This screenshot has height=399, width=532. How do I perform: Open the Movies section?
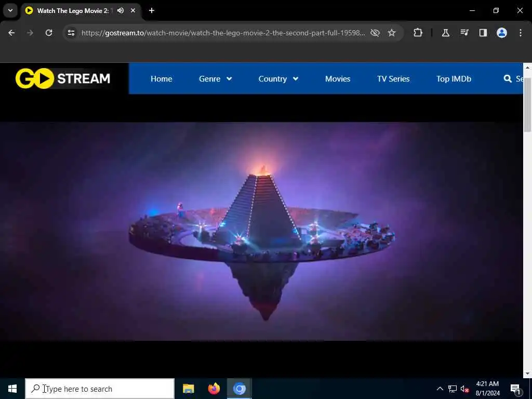coord(338,79)
